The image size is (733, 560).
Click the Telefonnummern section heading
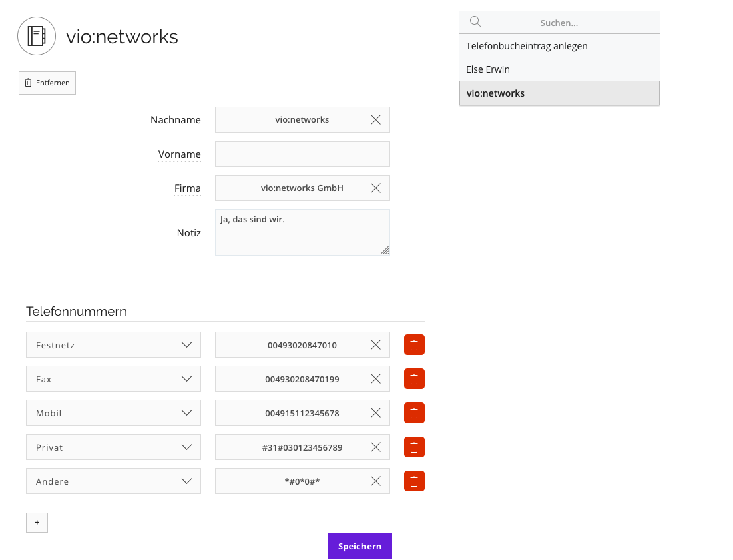pyautogui.click(x=76, y=311)
